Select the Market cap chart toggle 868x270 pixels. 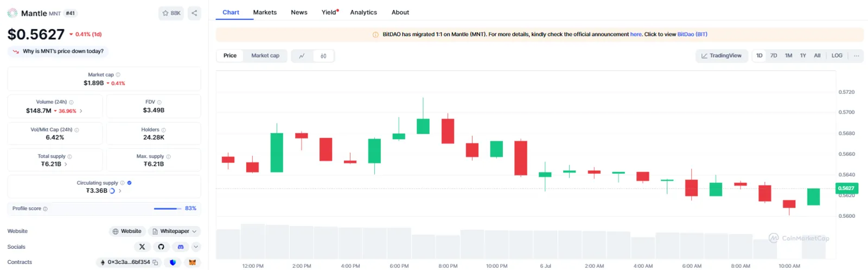click(x=265, y=55)
